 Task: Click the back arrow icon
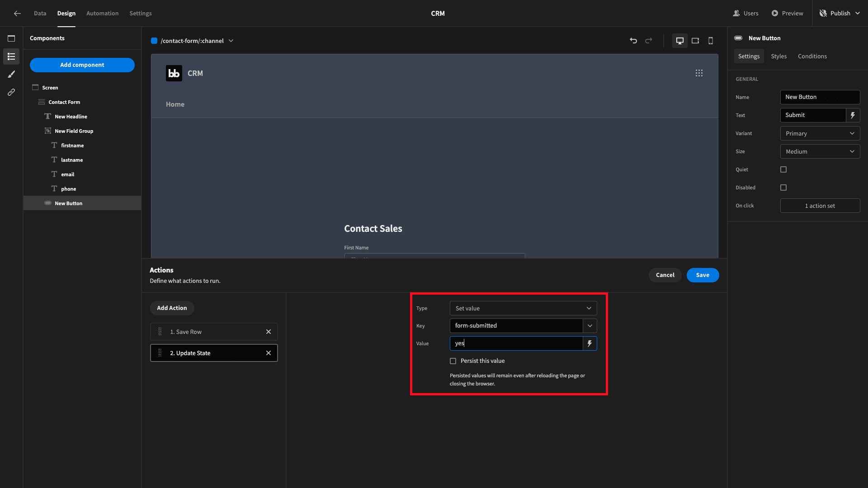17,14
